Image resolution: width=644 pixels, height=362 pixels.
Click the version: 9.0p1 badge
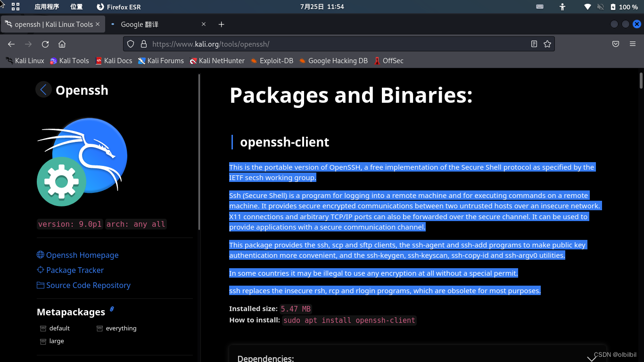70,224
